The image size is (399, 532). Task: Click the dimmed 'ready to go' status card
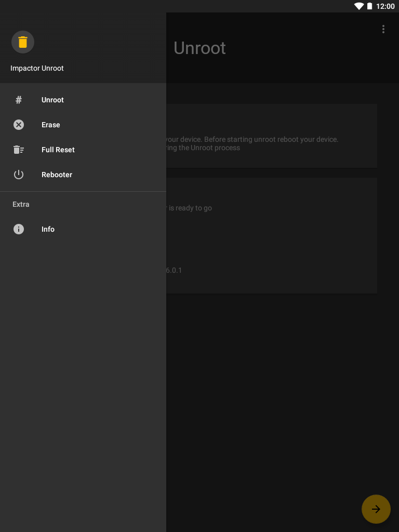(x=272, y=235)
